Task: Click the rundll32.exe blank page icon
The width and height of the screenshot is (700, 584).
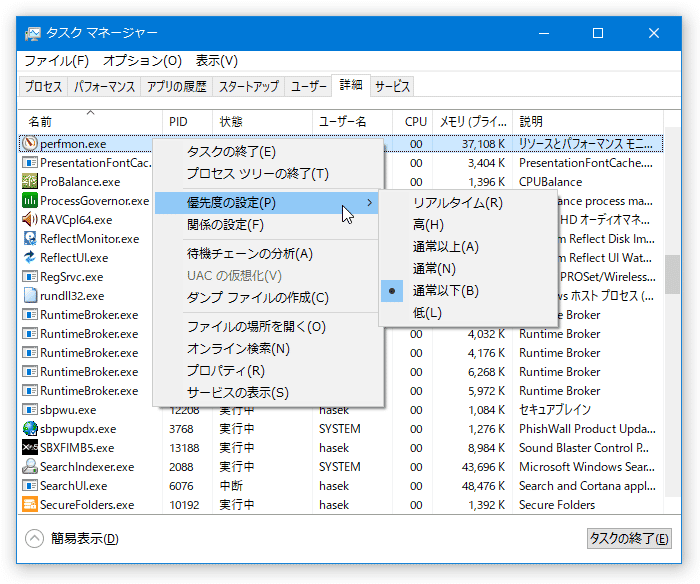Action: point(30,296)
